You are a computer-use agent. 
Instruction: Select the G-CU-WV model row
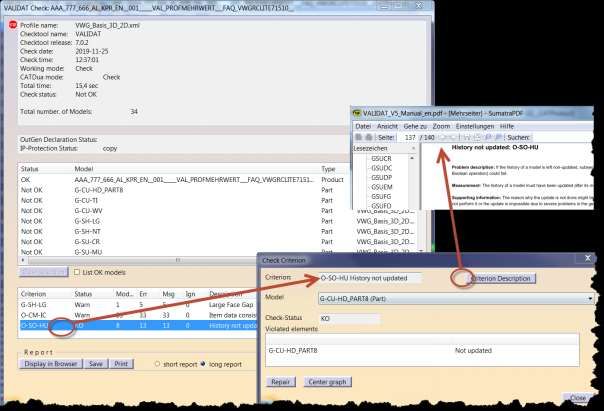184,211
